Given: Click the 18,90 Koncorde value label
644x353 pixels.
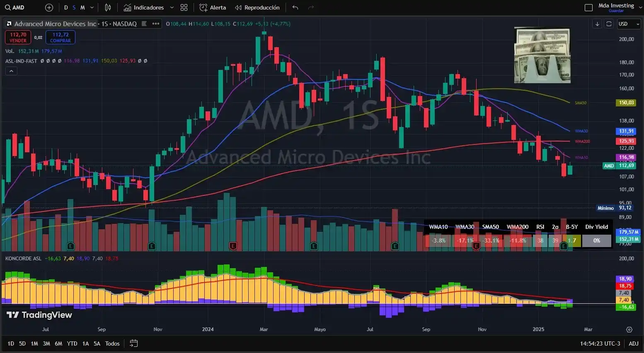Looking at the screenshot, I should pyautogui.click(x=625, y=279).
